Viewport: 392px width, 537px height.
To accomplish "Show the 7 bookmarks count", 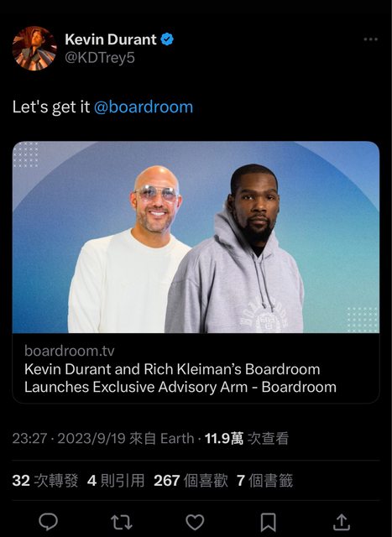I will [x=265, y=481].
